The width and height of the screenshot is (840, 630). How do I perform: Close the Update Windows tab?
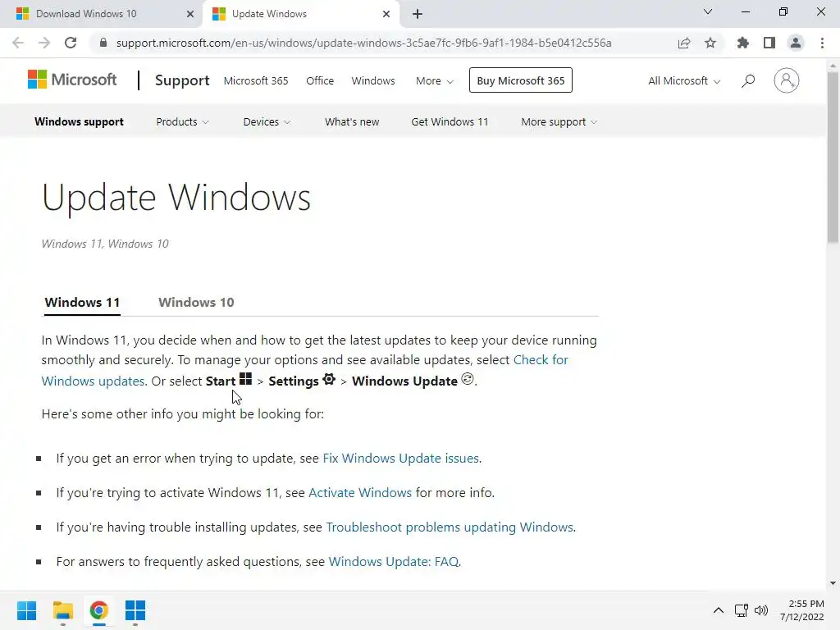pyautogui.click(x=386, y=14)
